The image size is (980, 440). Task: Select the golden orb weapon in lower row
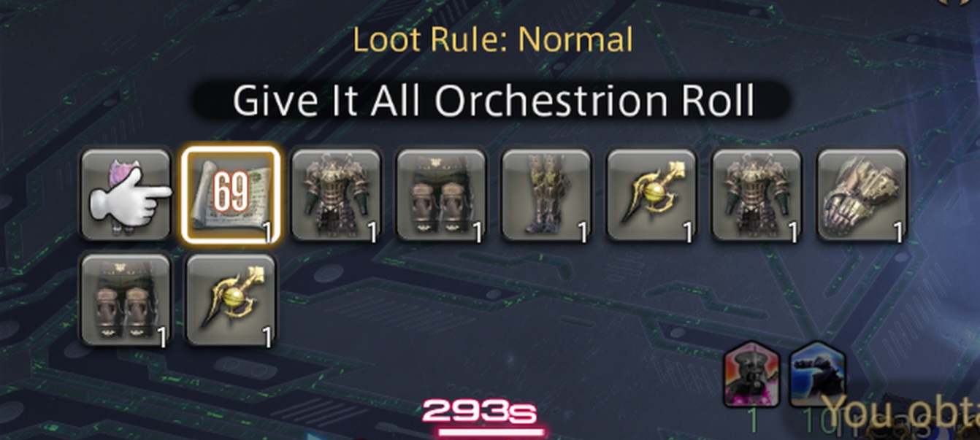pyautogui.click(x=231, y=299)
